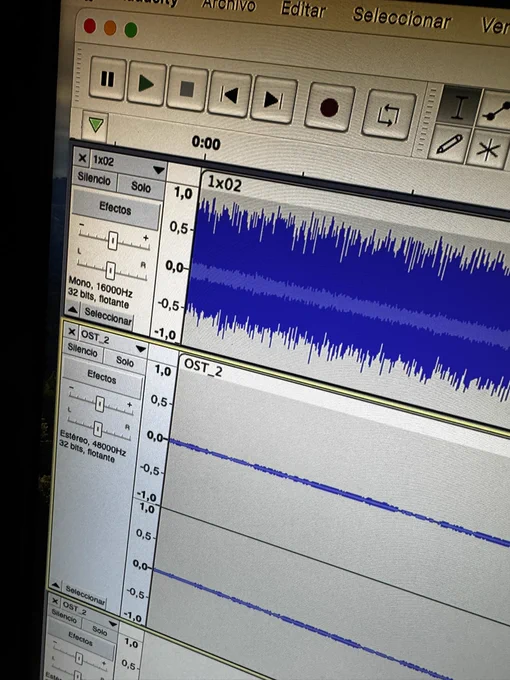Open the Ver menu
This screenshot has width=510, height=680.
(495, 26)
